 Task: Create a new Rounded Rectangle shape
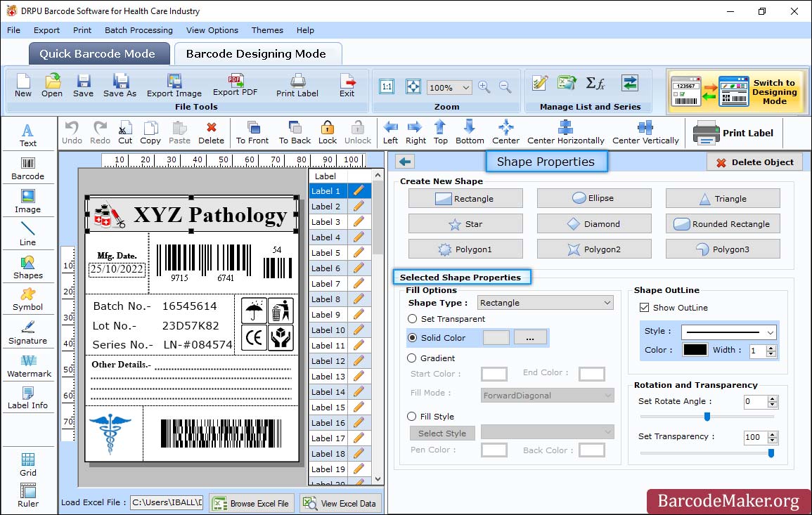(723, 224)
